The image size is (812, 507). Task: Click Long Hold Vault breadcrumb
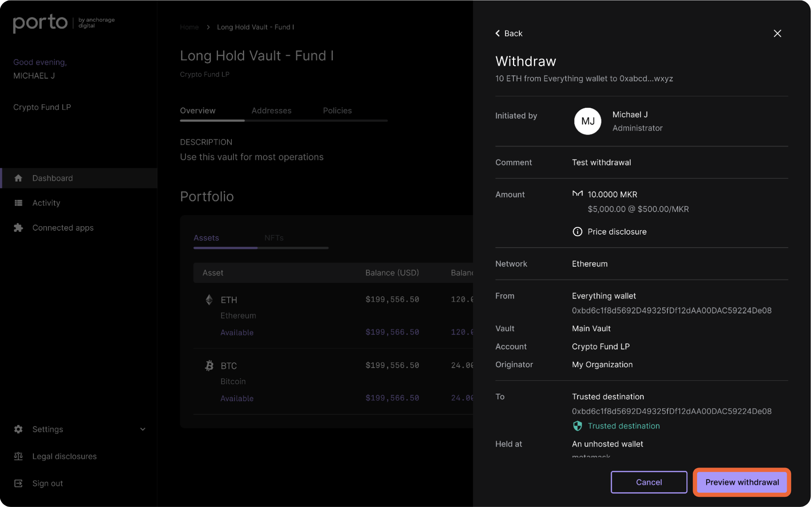(256, 27)
